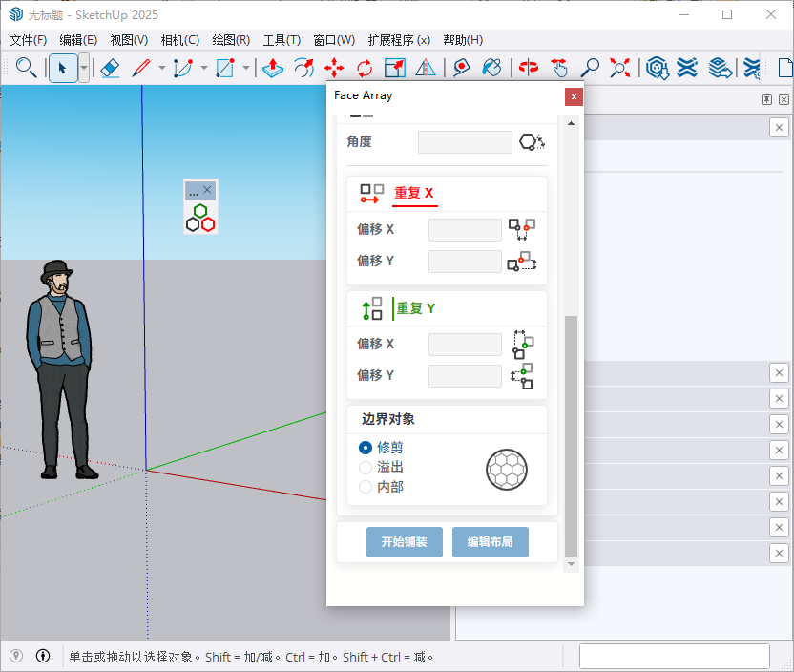Open the Shape tool dropdown arrow
This screenshot has width=794, height=672.
[x=246, y=68]
